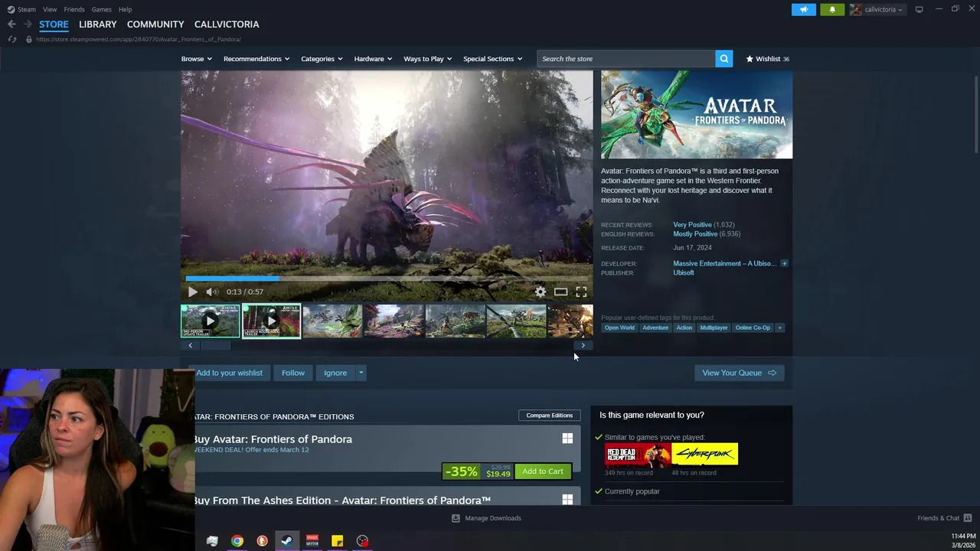Expand the Categories dropdown

(322, 59)
